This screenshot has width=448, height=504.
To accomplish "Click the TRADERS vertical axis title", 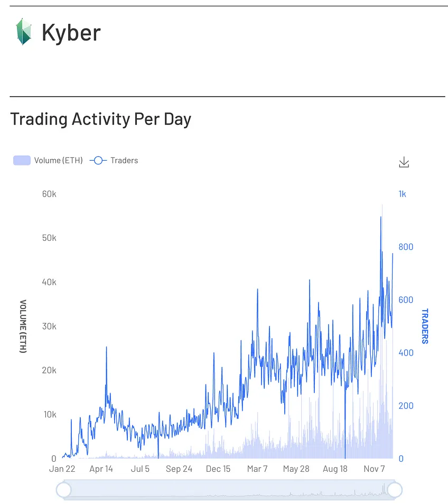I will 425,326.
